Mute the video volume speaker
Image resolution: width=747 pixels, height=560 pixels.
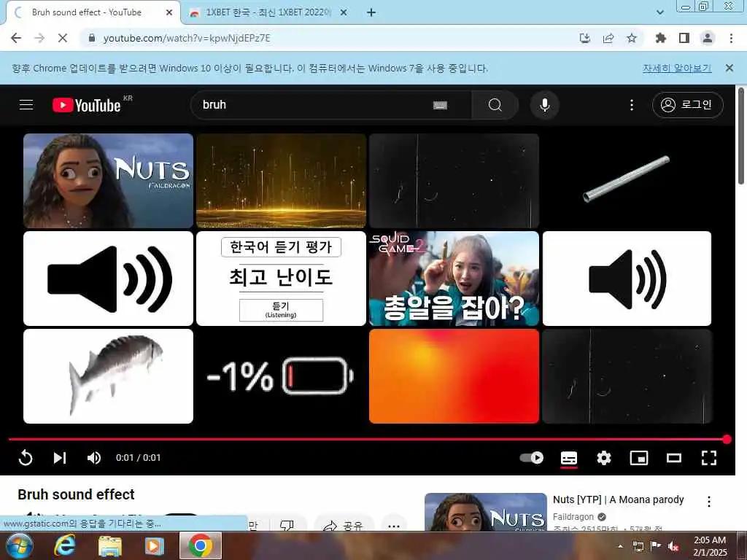point(94,458)
